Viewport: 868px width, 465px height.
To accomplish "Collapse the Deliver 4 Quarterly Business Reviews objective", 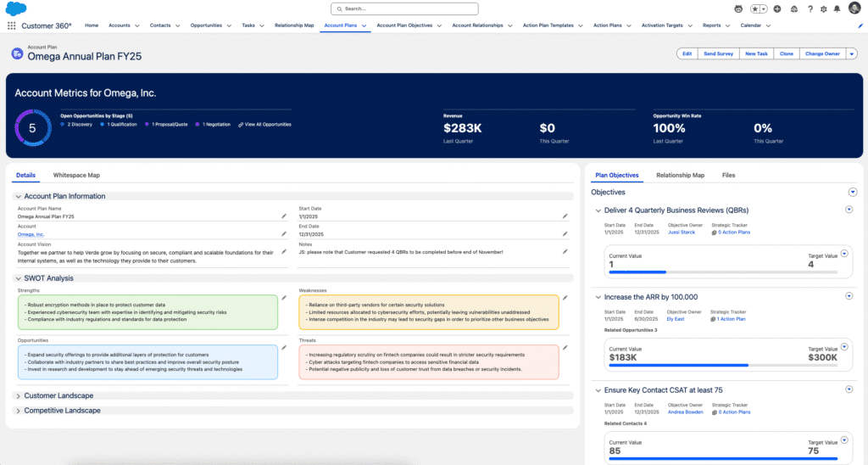I will coord(598,210).
